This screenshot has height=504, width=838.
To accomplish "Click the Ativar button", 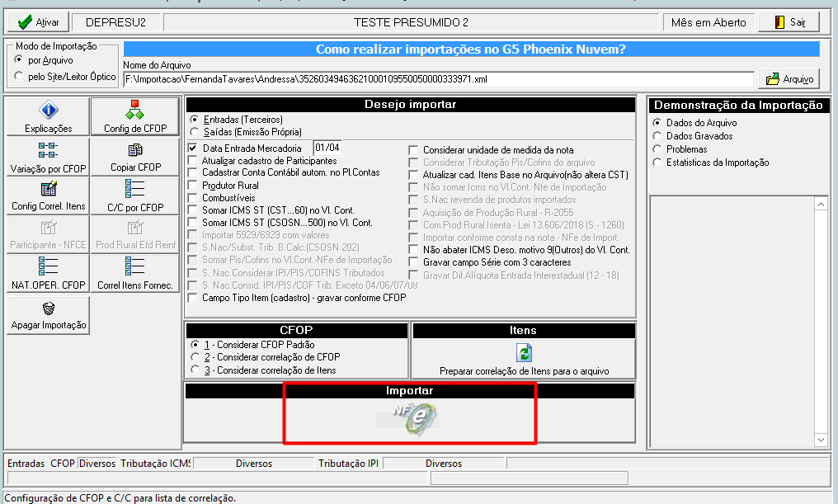I will point(38,22).
